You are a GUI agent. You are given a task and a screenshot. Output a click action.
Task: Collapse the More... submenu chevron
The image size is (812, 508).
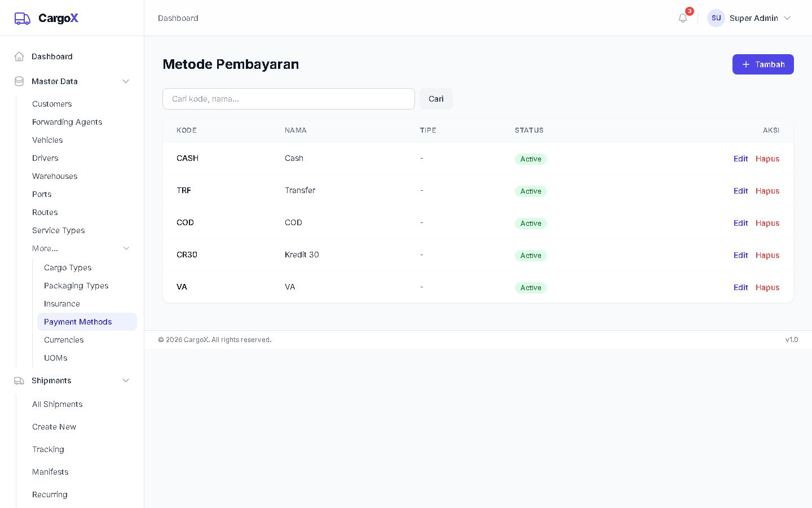click(126, 248)
